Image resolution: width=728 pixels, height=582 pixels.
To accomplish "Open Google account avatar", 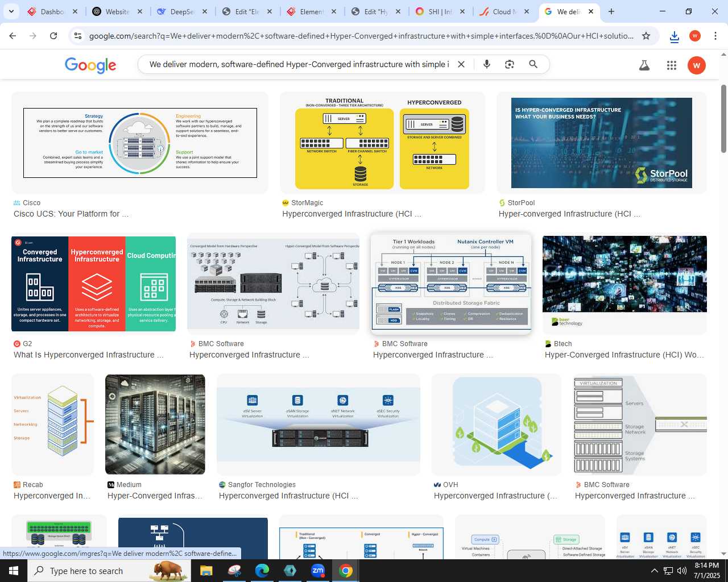I will [697, 65].
